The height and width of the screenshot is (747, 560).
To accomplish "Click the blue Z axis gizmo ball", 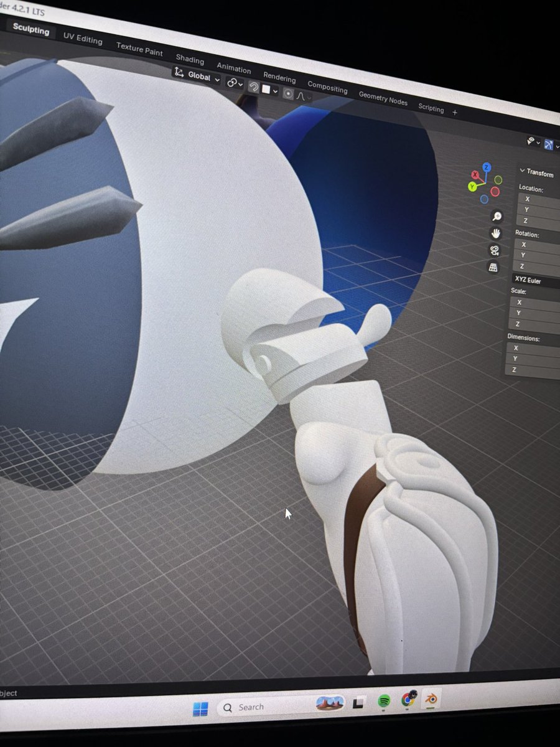I will point(487,168).
